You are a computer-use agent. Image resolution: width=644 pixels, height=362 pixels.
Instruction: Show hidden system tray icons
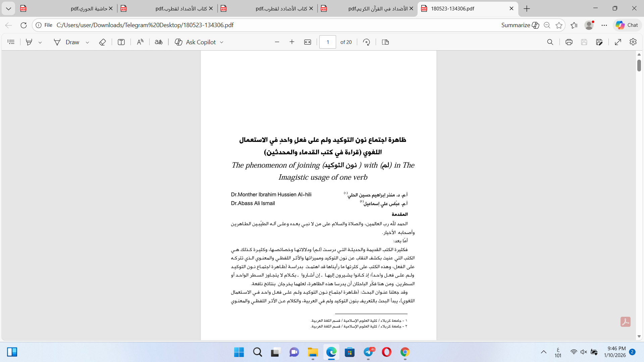pyautogui.click(x=544, y=352)
